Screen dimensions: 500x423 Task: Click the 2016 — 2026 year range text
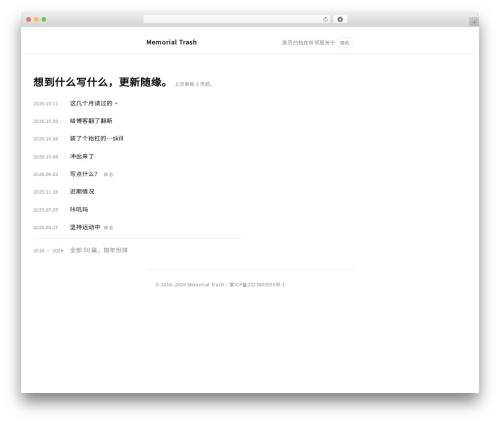pos(48,250)
